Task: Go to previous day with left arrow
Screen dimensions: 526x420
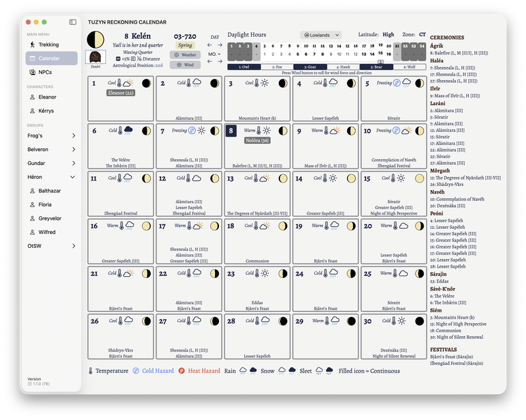Action: point(210,45)
